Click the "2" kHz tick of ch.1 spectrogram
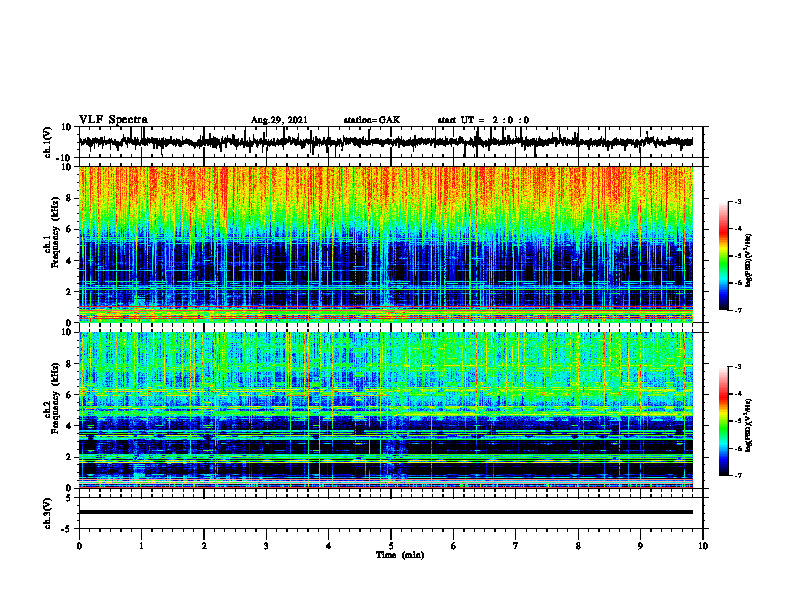 pyautogui.click(x=69, y=291)
